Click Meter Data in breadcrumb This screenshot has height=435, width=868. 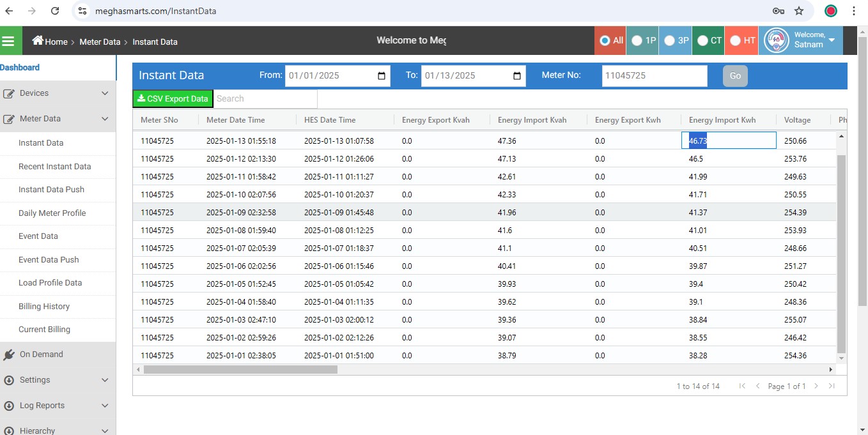pyautogui.click(x=100, y=42)
